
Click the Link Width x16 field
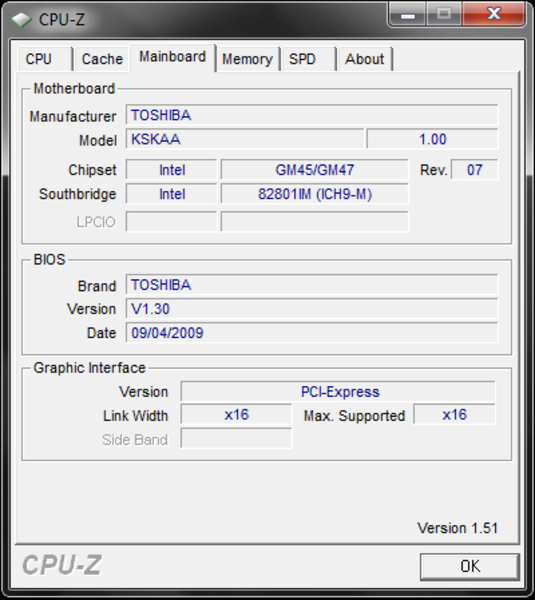(237, 415)
